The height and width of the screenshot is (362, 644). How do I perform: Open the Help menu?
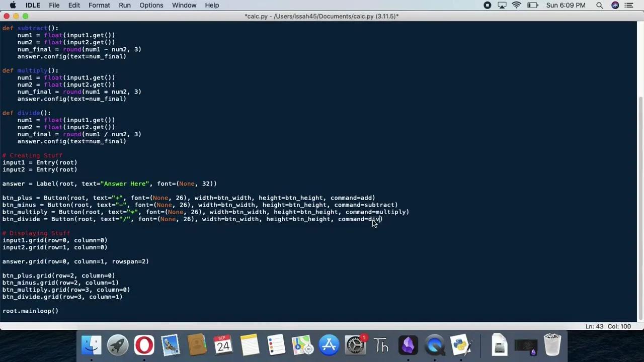tap(211, 5)
